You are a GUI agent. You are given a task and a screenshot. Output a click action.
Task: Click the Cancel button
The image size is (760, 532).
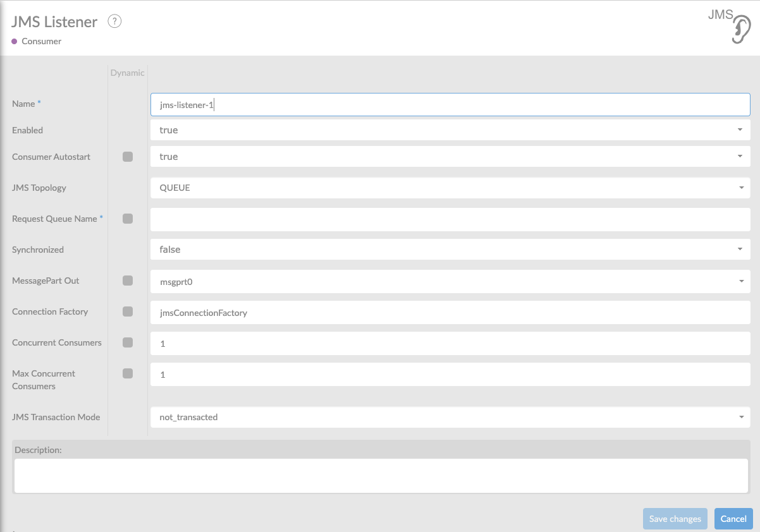[x=733, y=519]
